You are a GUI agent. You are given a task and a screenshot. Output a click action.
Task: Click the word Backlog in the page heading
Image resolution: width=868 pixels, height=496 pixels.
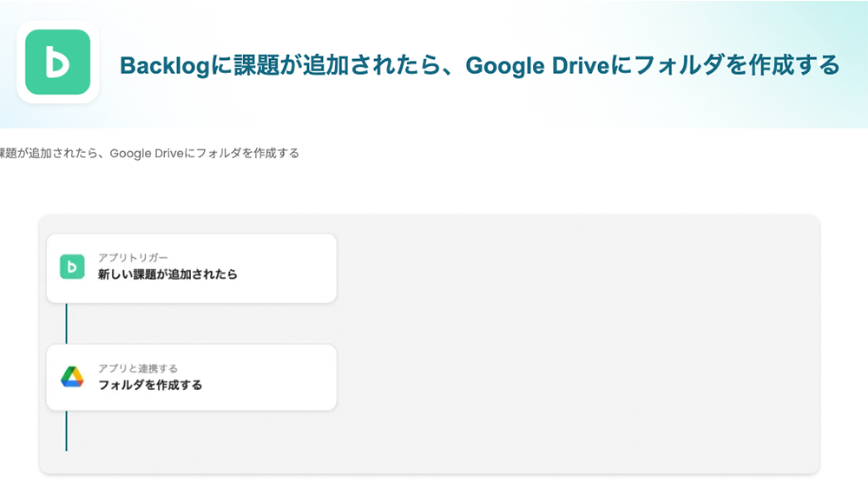164,66
